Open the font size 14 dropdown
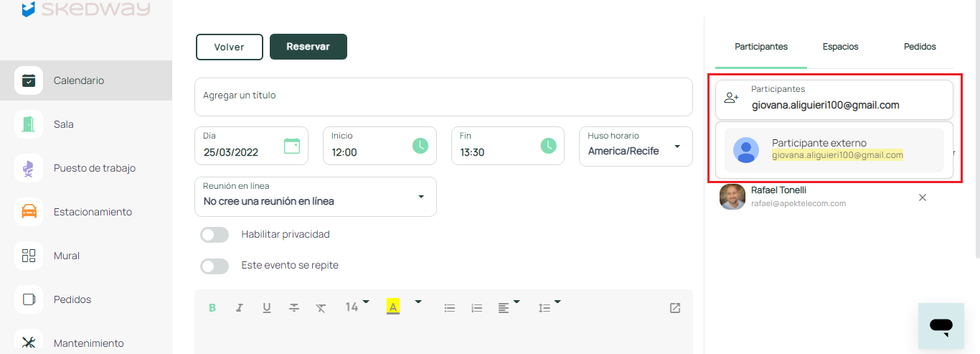 point(357,307)
